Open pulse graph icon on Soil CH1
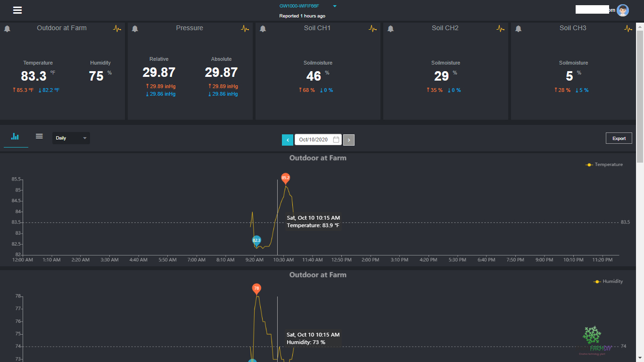The height and width of the screenshot is (362, 644). pyautogui.click(x=372, y=28)
